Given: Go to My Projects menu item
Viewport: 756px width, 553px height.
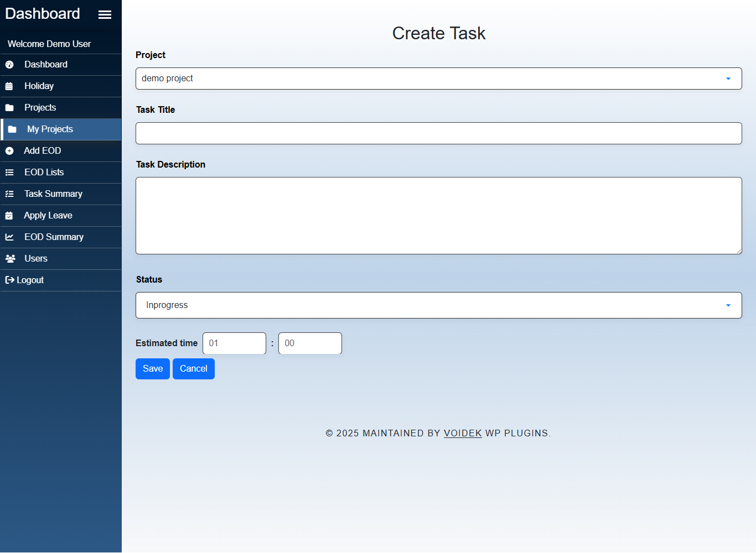Looking at the screenshot, I should click(50, 129).
